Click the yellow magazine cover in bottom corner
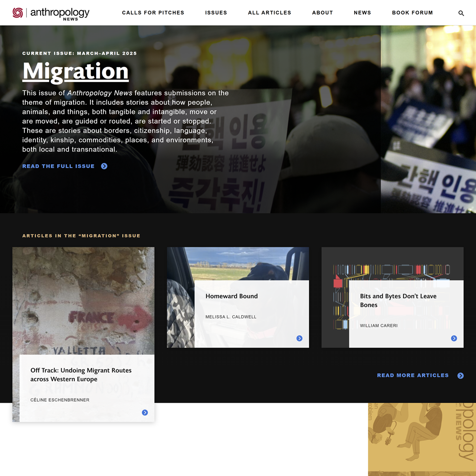The image size is (476, 476). [x=421, y=440]
